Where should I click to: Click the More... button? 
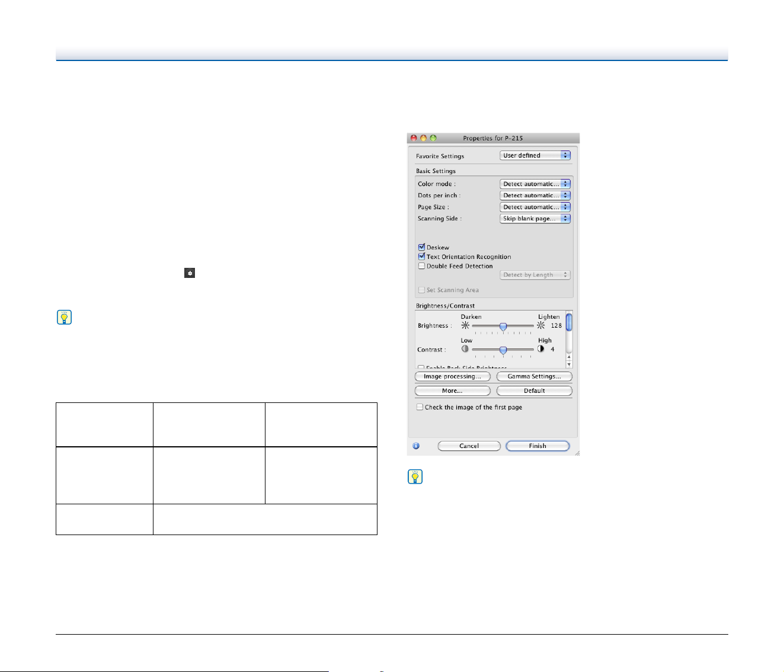453,391
